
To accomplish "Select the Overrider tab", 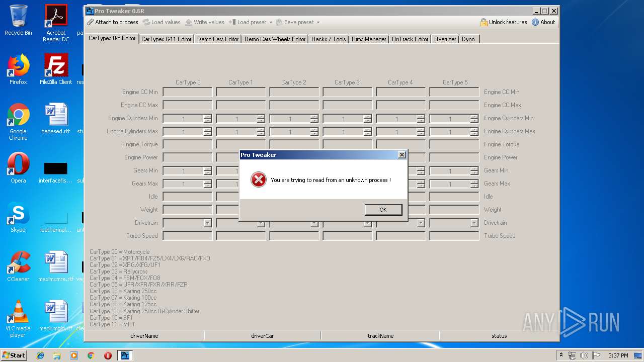I will (x=445, y=39).
